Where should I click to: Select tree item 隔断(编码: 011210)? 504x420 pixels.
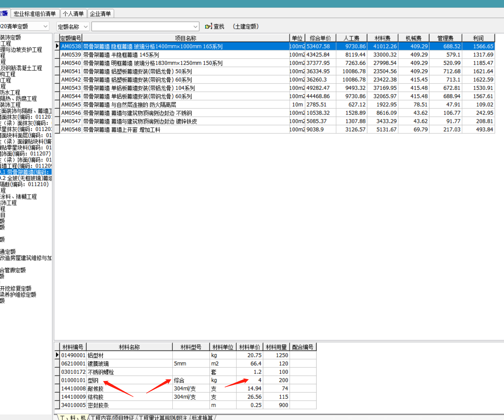24,184
